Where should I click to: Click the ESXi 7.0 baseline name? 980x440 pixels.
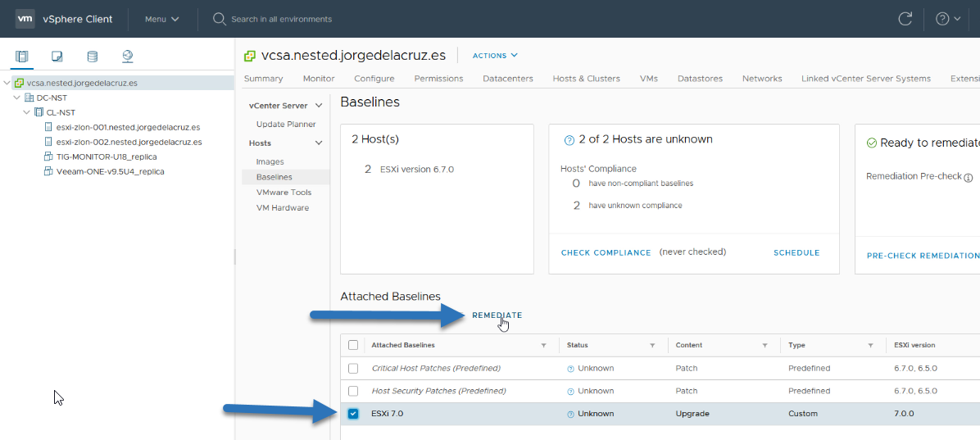pos(388,414)
